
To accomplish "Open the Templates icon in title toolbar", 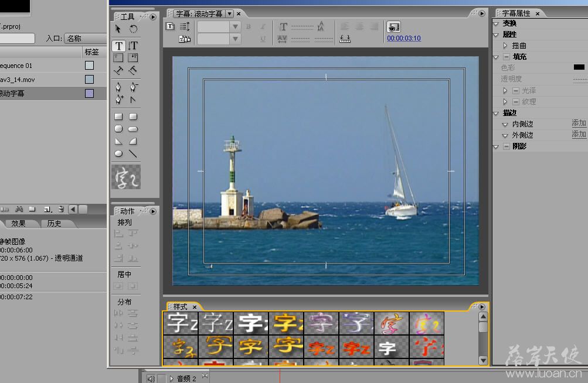I will point(185,39).
